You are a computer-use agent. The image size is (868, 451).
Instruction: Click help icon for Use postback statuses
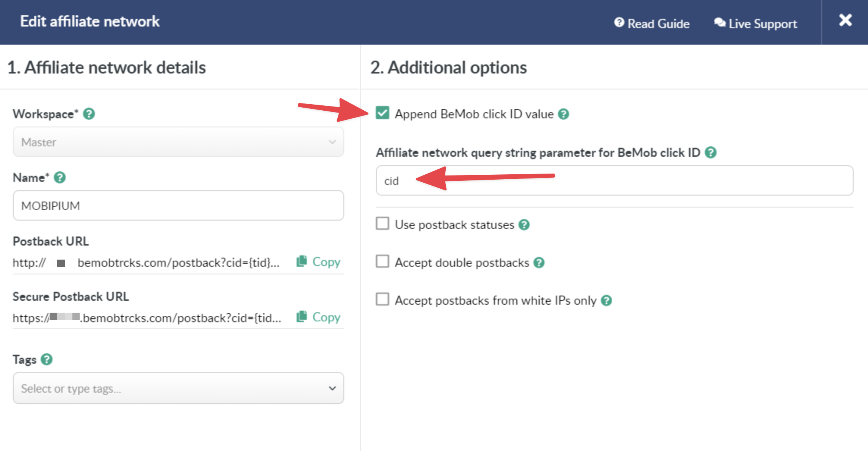[524, 225]
